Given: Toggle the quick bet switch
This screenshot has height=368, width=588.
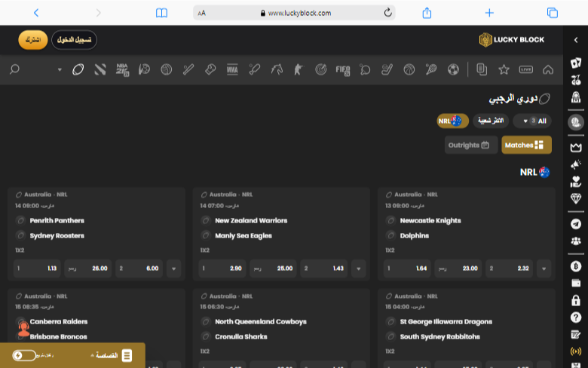Looking at the screenshot, I should pyautogui.click(x=24, y=355).
